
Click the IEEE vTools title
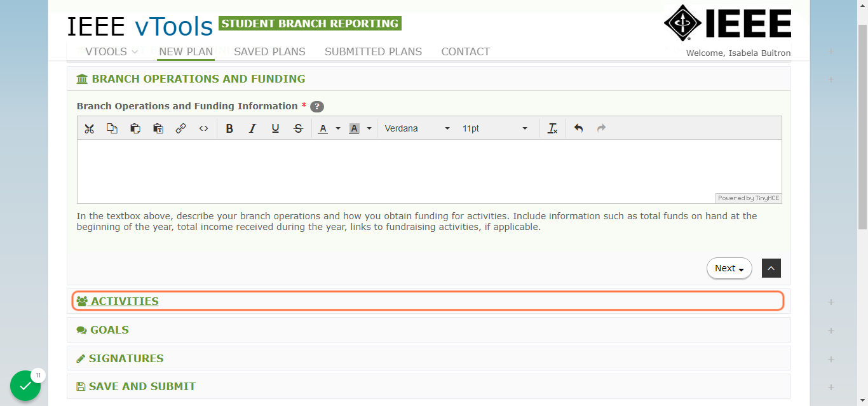[x=140, y=27]
